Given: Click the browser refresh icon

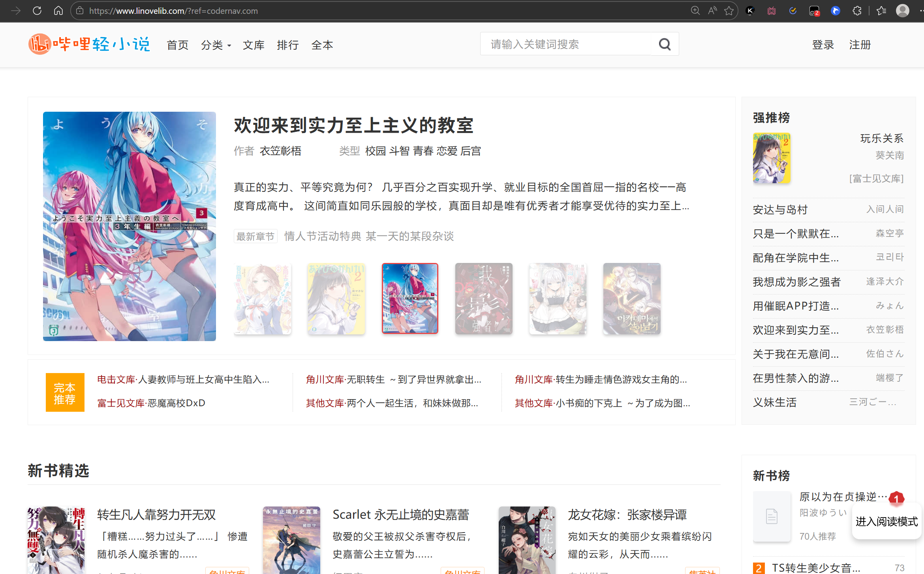Looking at the screenshot, I should coord(37,11).
